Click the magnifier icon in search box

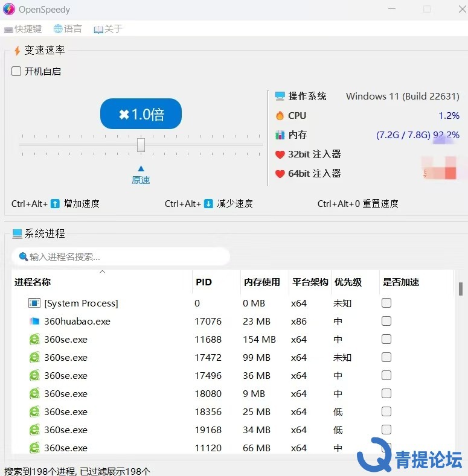[23, 257]
